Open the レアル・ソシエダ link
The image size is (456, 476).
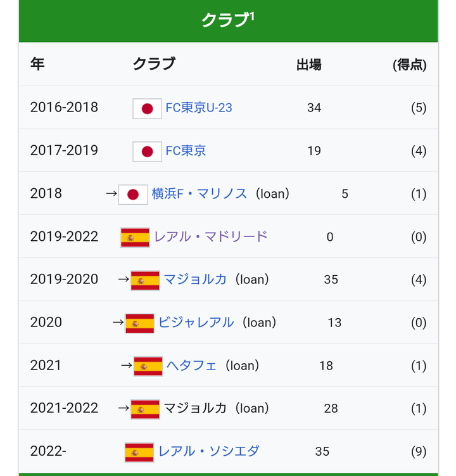pyautogui.click(x=209, y=451)
